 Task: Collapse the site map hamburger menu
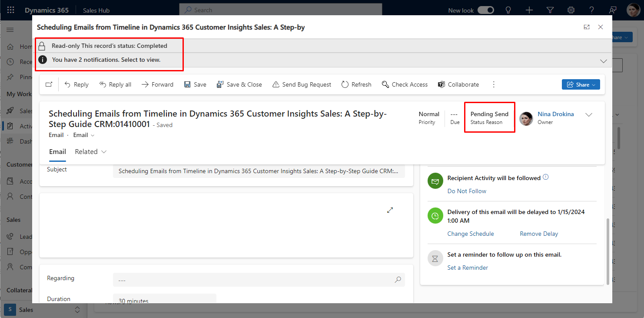tap(10, 30)
